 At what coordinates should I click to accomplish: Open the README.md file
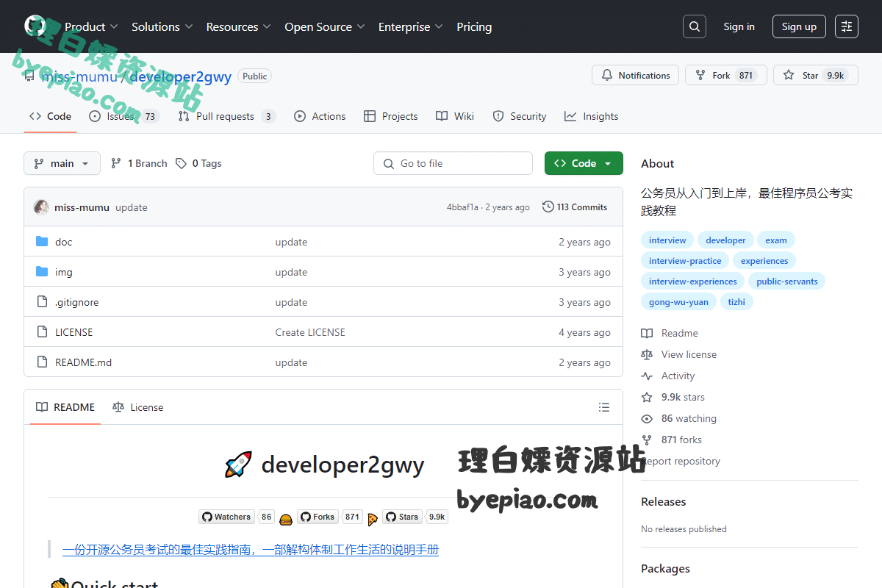pos(84,362)
